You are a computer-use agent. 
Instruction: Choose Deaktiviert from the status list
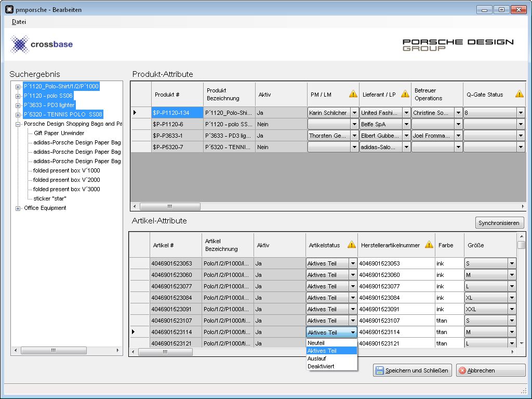click(331, 366)
